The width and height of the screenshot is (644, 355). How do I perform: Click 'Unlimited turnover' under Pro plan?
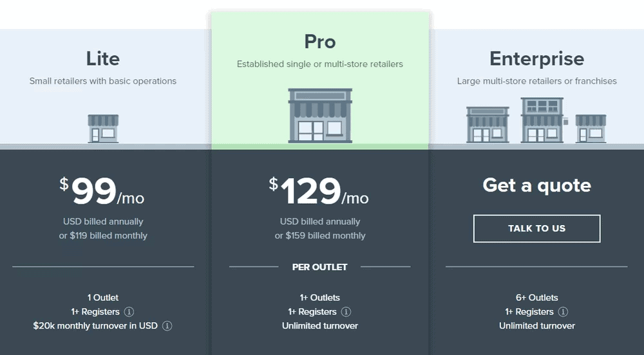tap(320, 326)
